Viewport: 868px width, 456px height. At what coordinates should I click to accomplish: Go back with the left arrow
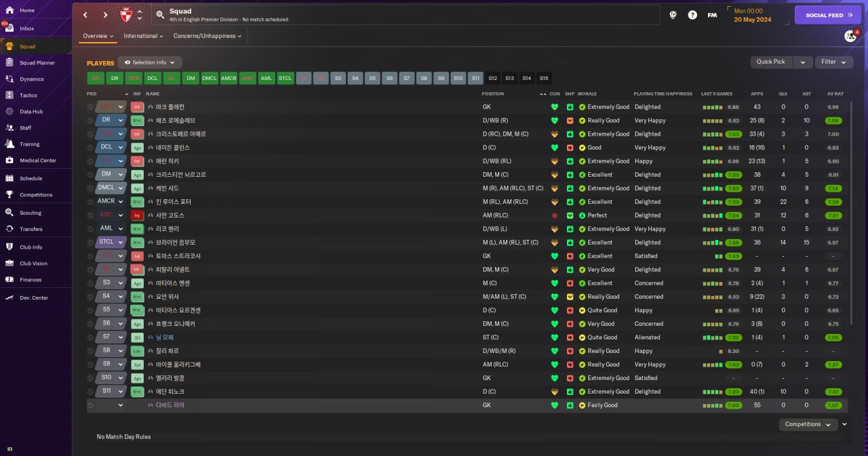(x=85, y=15)
